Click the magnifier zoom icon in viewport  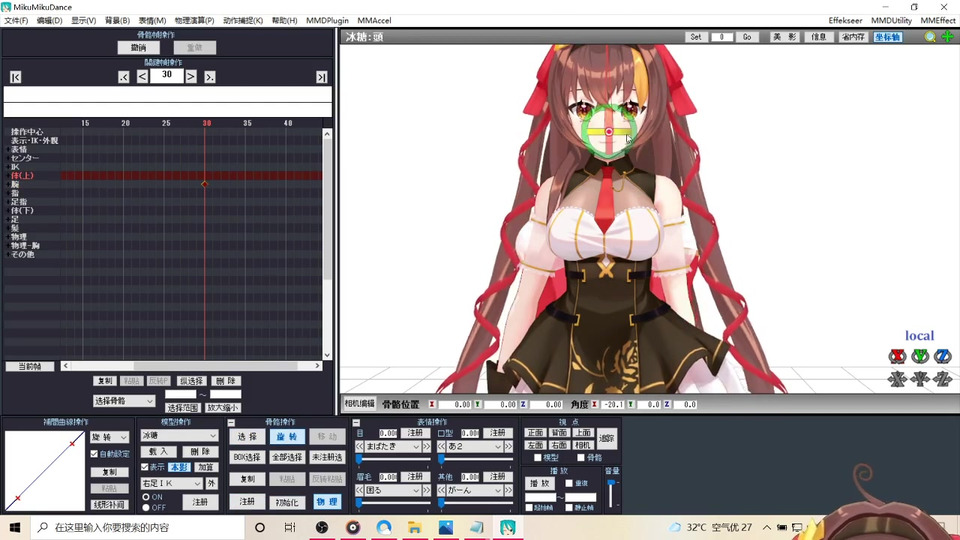(x=930, y=37)
